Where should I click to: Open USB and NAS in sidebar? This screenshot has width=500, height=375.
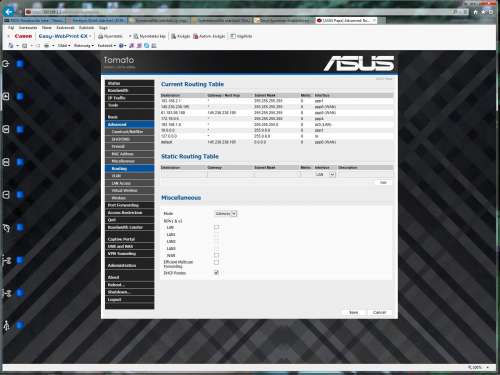tap(130, 246)
